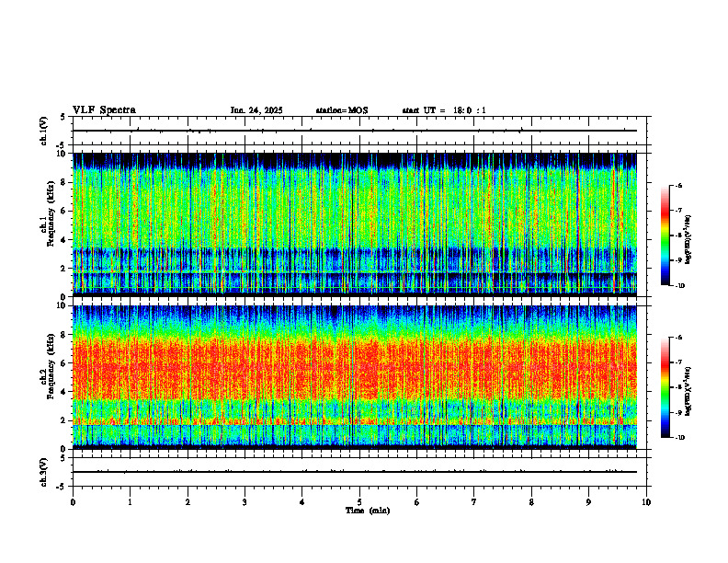Select the "Time (min)" axis label

coord(368,511)
